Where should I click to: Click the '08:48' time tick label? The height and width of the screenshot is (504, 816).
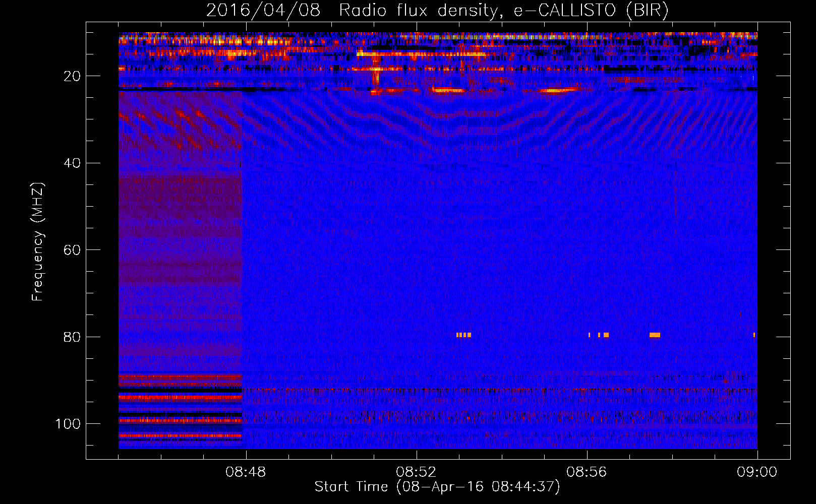point(246,472)
